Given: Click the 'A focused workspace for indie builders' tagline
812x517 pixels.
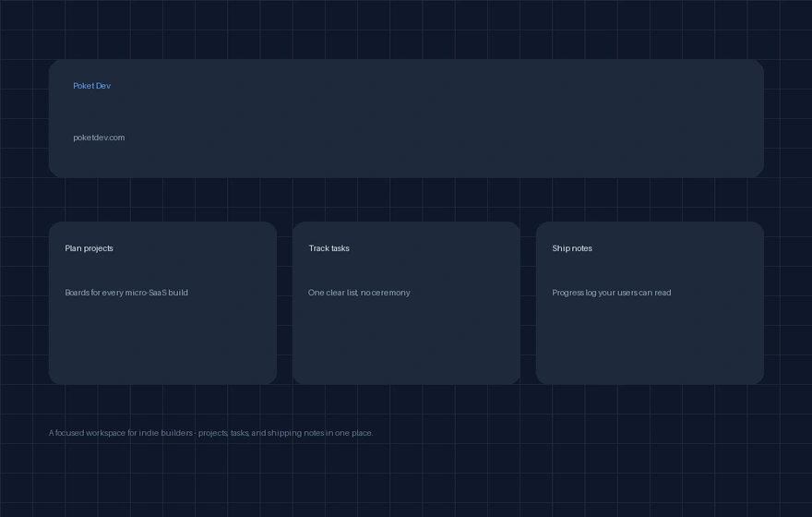Looking at the screenshot, I should (x=210, y=433).
